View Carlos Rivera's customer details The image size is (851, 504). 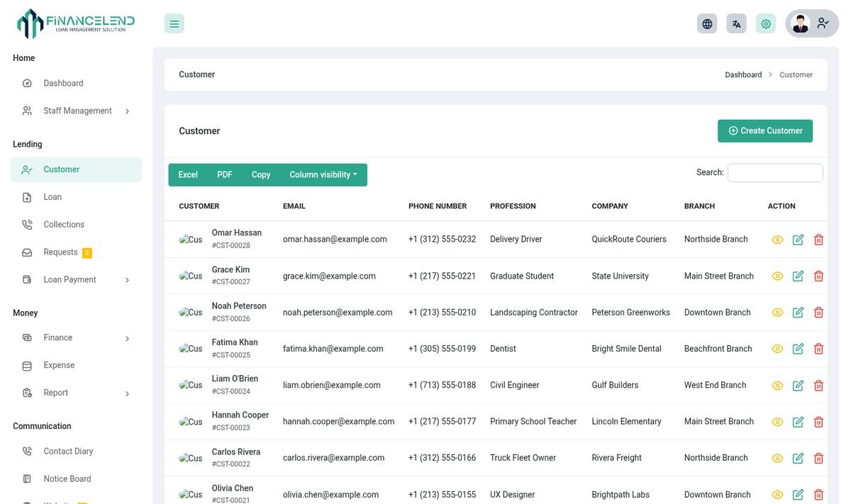click(x=777, y=458)
